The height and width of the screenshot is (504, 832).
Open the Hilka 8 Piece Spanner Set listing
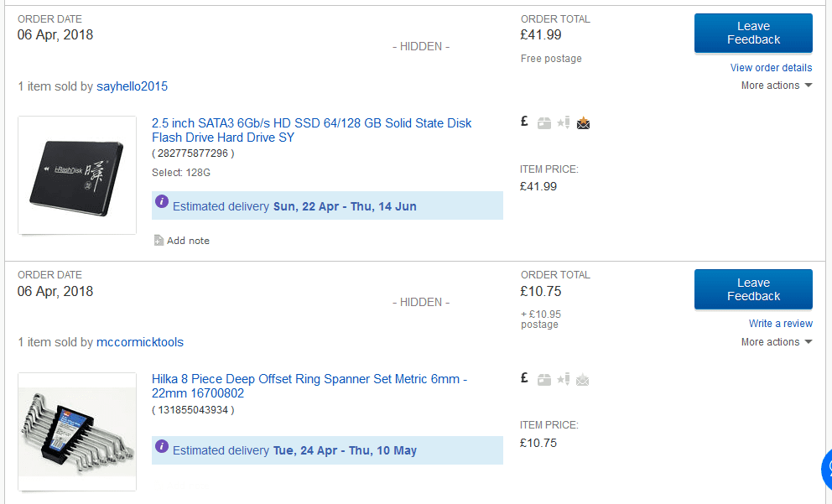(309, 386)
